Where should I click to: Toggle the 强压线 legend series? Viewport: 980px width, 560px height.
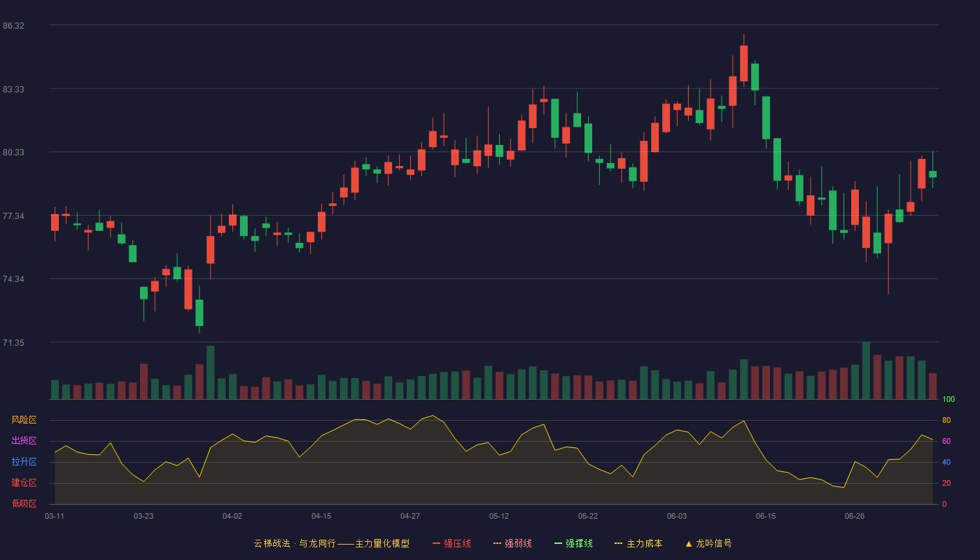click(x=451, y=543)
